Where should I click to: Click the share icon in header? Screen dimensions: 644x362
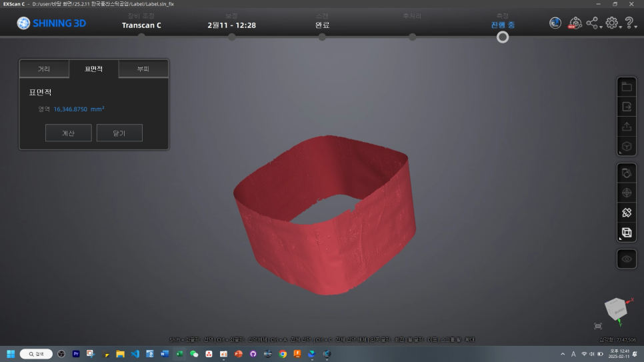tap(592, 23)
